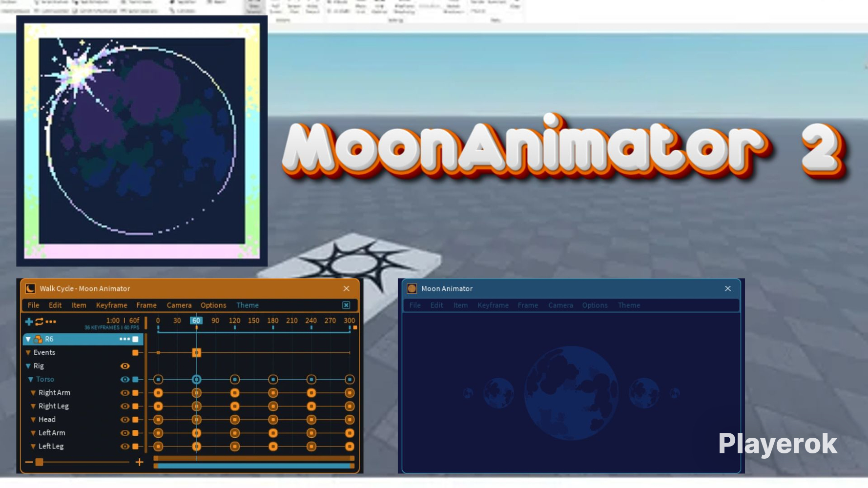
Task: Click the timeline zoom slider handle
Action: pos(40,462)
